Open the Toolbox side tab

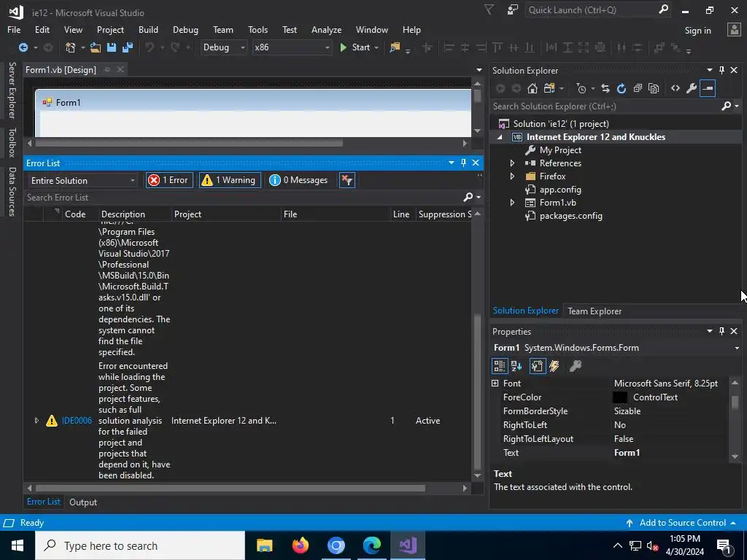click(x=12, y=142)
